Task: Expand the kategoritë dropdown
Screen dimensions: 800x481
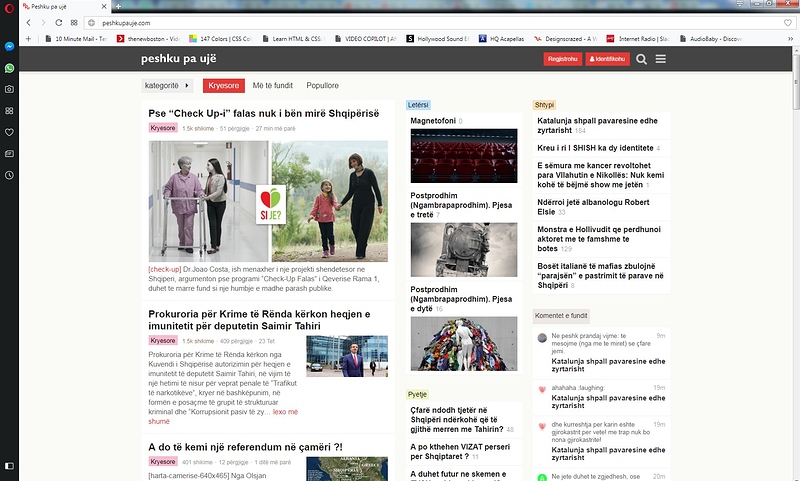Action: point(167,86)
